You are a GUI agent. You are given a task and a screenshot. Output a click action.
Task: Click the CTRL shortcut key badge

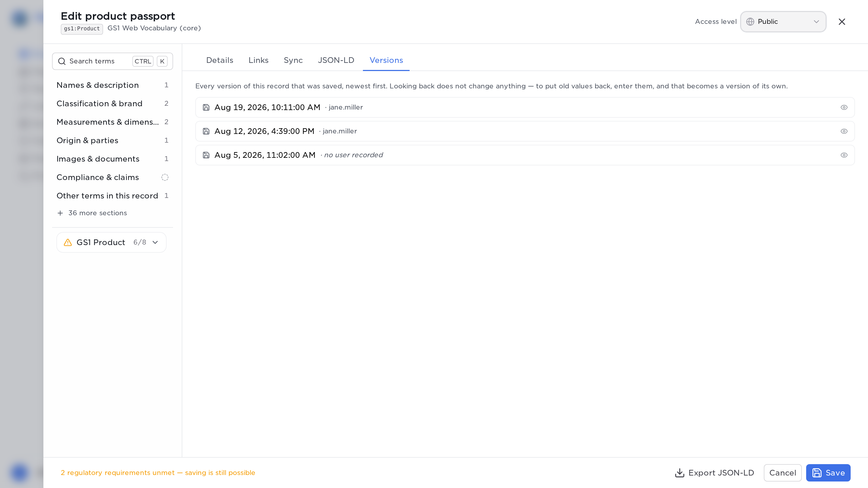[x=143, y=61]
